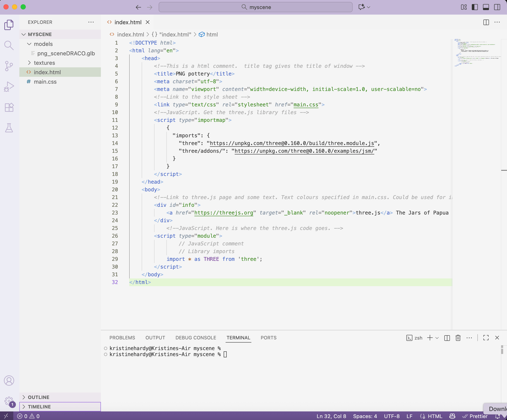
Task: Open the terminal launch profile dropdown
Action: coord(437,338)
